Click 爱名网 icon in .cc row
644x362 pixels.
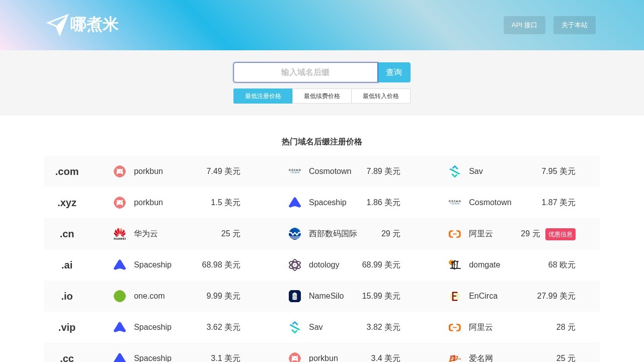(455, 357)
